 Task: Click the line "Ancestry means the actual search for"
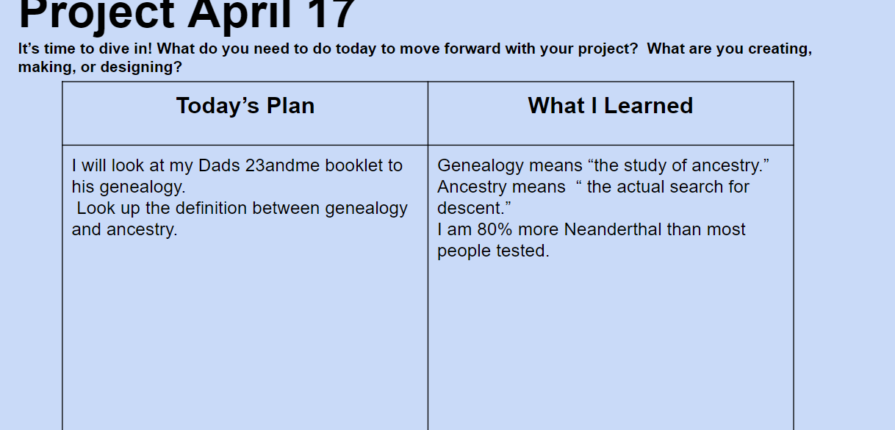click(593, 187)
